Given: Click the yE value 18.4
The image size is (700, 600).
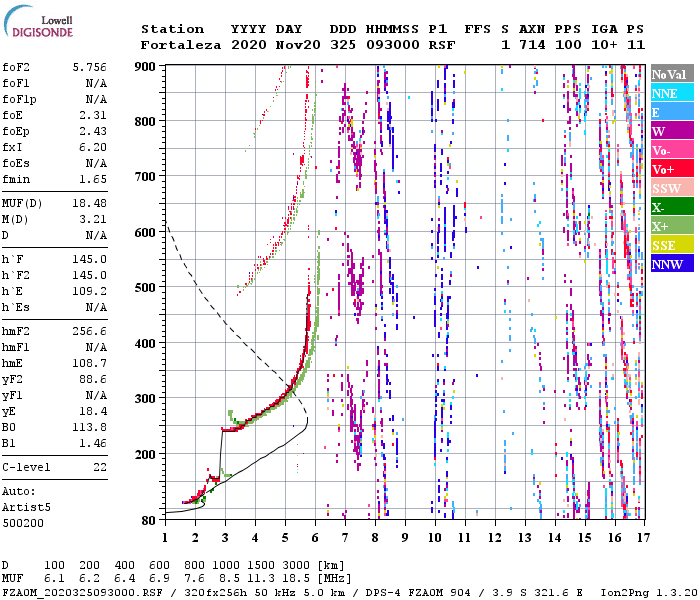Looking at the screenshot, I should (x=93, y=411).
